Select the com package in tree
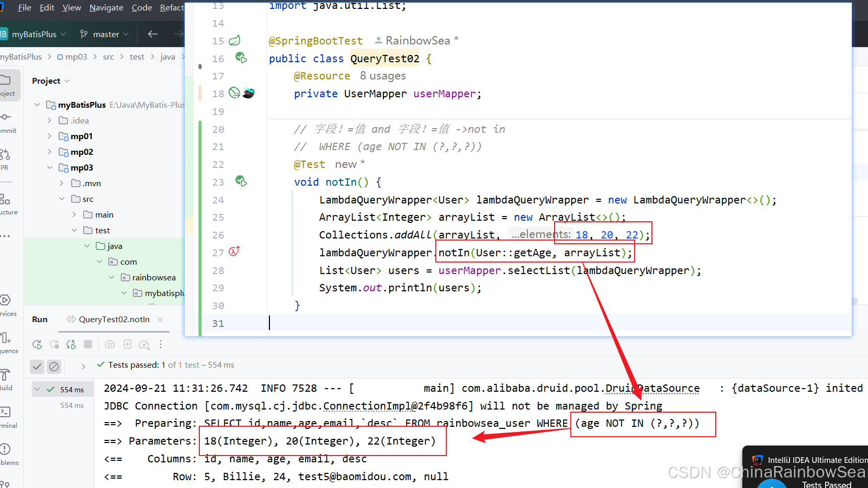The height and width of the screenshot is (488, 868). click(129, 262)
